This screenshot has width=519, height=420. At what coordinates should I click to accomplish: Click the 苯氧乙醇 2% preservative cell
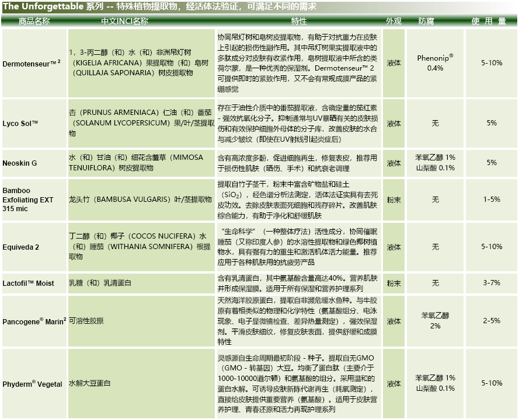(x=436, y=320)
